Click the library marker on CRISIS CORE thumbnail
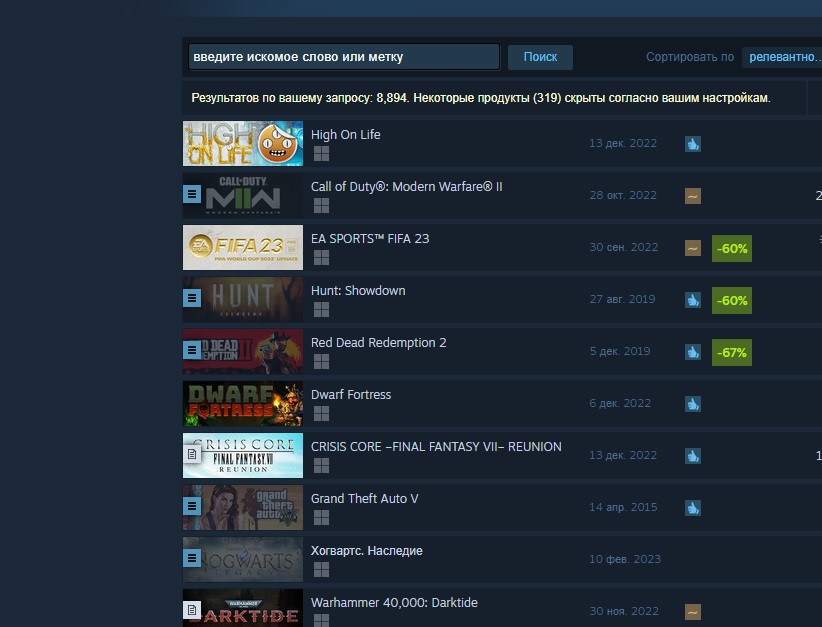The image size is (822, 627). point(192,454)
